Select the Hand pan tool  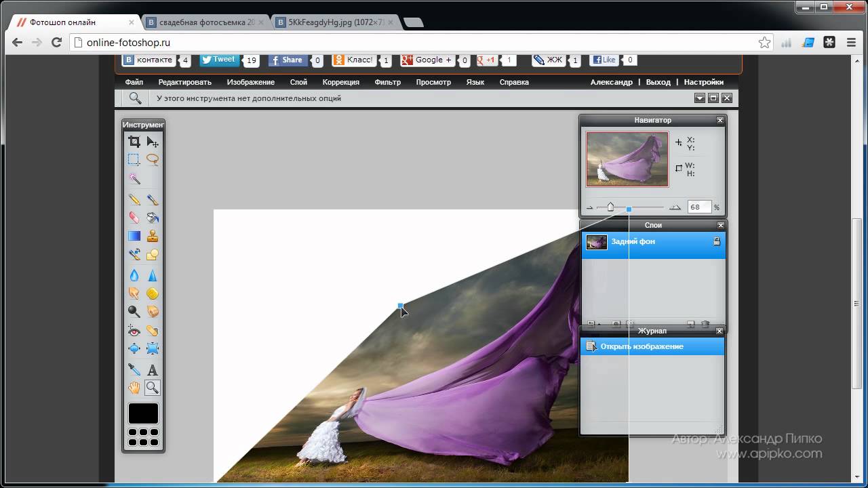(x=134, y=388)
